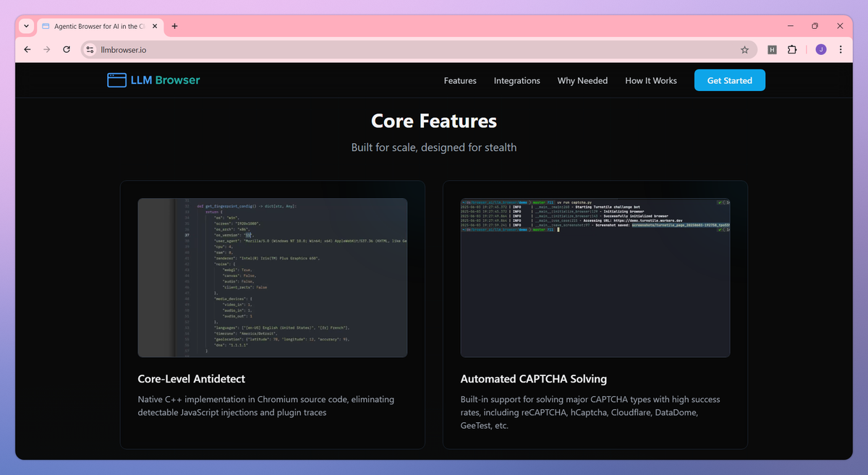Open the site information icon in address bar
This screenshot has height=475, width=868.
90,50
